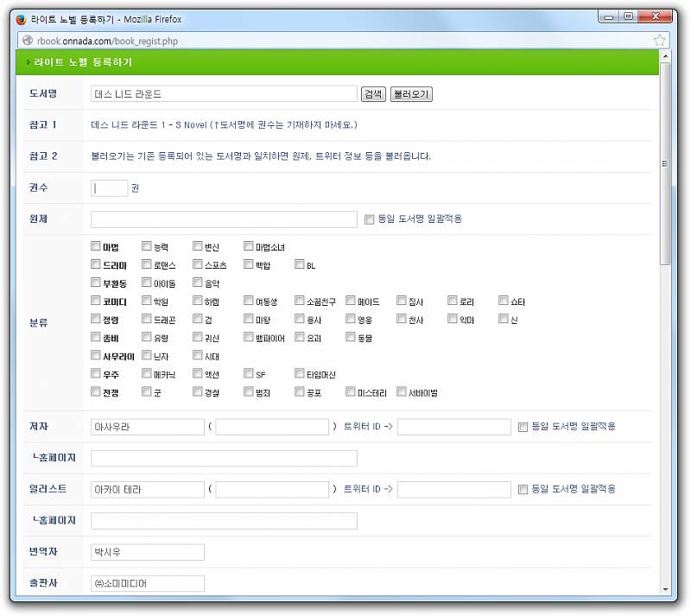Click the 번역자 field containing 박시우
This screenshot has height=616, width=691.
coord(147,552)
